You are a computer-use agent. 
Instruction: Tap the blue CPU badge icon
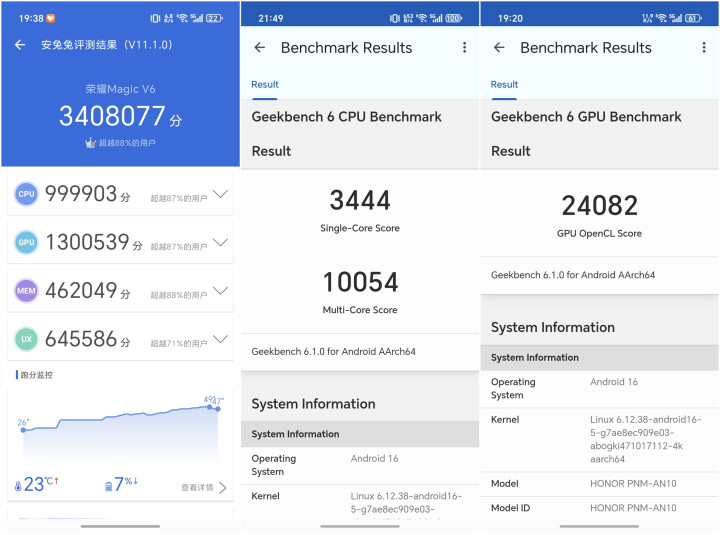26,195
